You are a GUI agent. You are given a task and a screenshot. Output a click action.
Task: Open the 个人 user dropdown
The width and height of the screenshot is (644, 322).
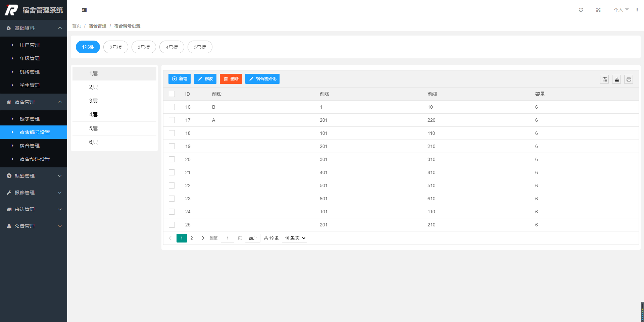coord(621,10)
